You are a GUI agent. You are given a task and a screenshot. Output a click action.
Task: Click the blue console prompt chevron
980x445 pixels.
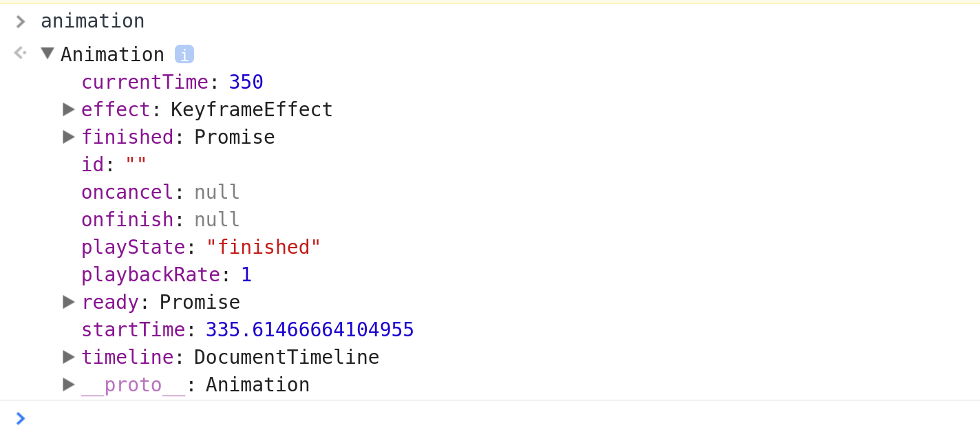pos(21,418)
